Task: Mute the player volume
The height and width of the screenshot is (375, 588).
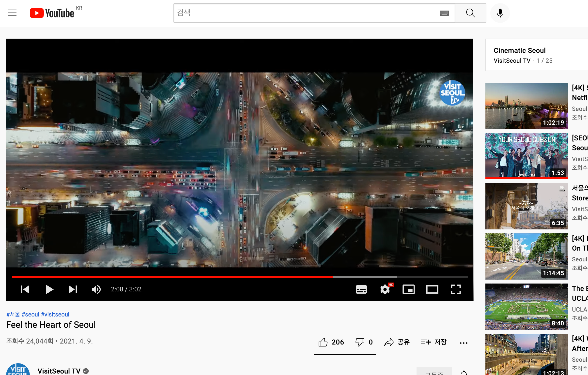Action: [96, 289]
